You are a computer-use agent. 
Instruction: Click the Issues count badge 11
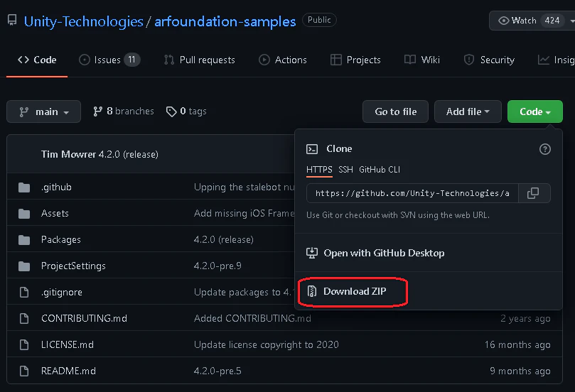[x=131, y=60]
